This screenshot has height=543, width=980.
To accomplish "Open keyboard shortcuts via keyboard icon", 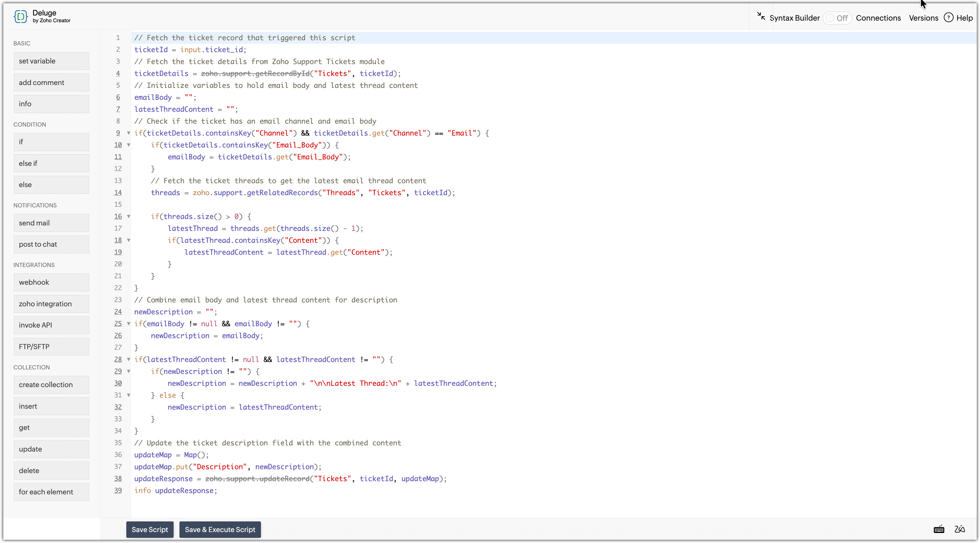I will pyautogui.click(x=938, y=529).
